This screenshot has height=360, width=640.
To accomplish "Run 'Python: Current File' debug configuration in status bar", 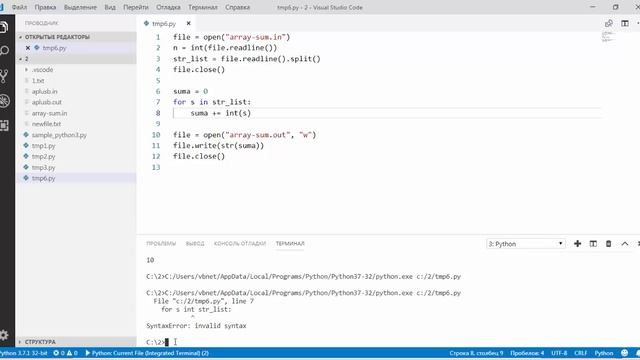I will click(x=147, y=353).
